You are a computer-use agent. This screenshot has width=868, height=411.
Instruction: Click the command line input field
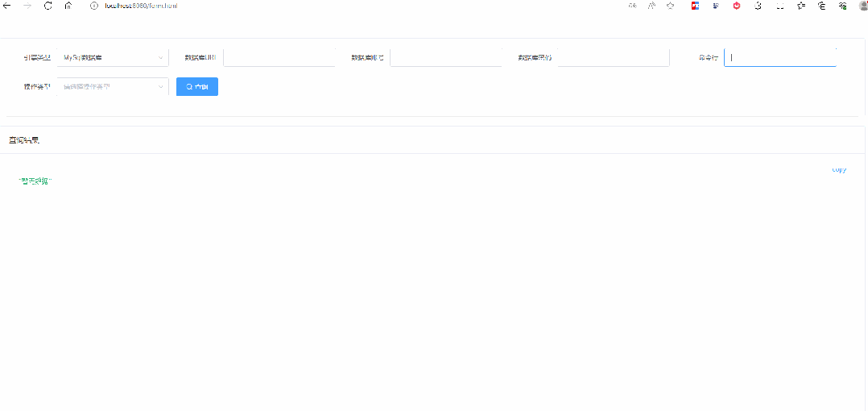[x=780, y=57]
